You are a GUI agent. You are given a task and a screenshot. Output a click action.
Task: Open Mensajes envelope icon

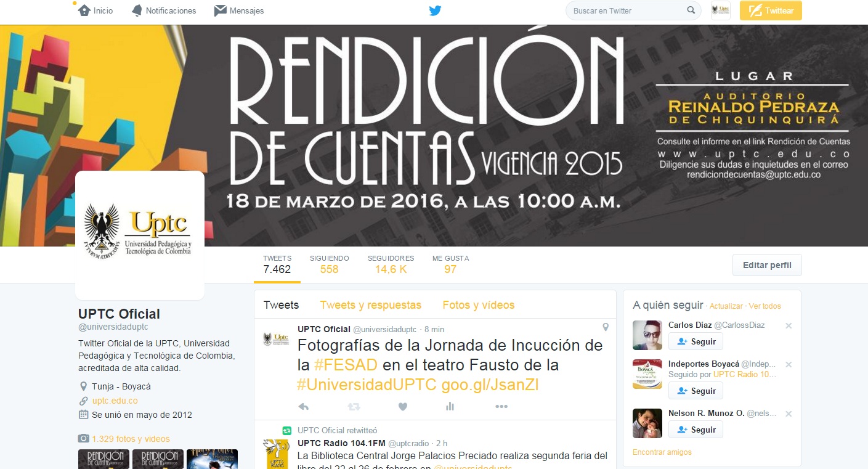(x=220, y=10)
